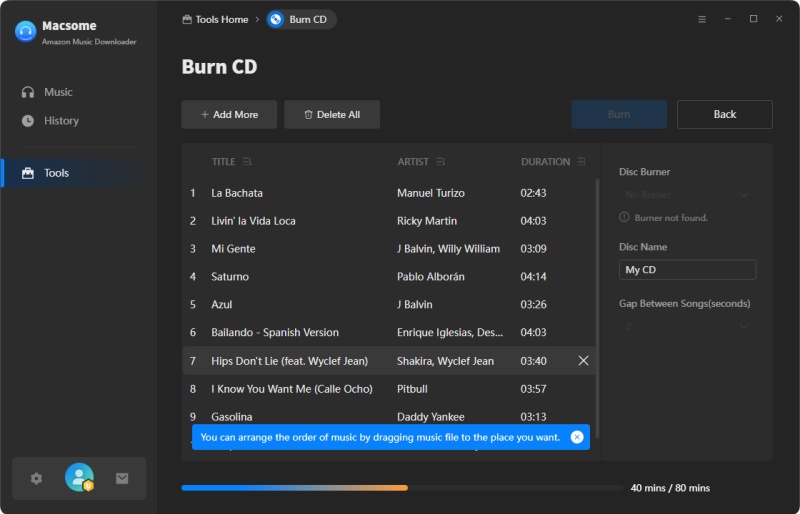Click the Burn button
This screenshot has width=800, height=514.
(x=619, y=114)
